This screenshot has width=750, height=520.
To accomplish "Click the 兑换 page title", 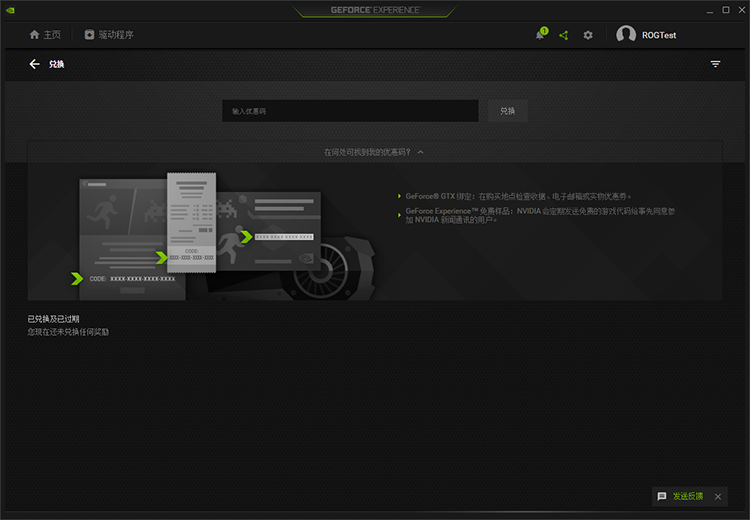I will (56, 64).
